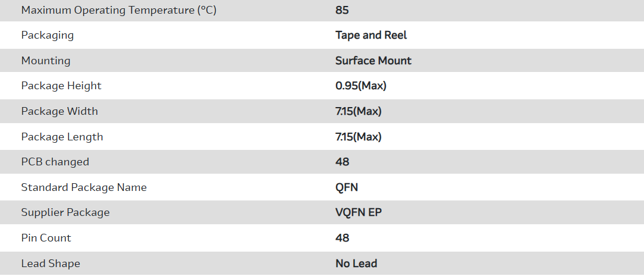The width and height of the screenshot is (644, 276).
Task: Click the Package Width label
Action: pyautogui.click(x=59, y=111)
